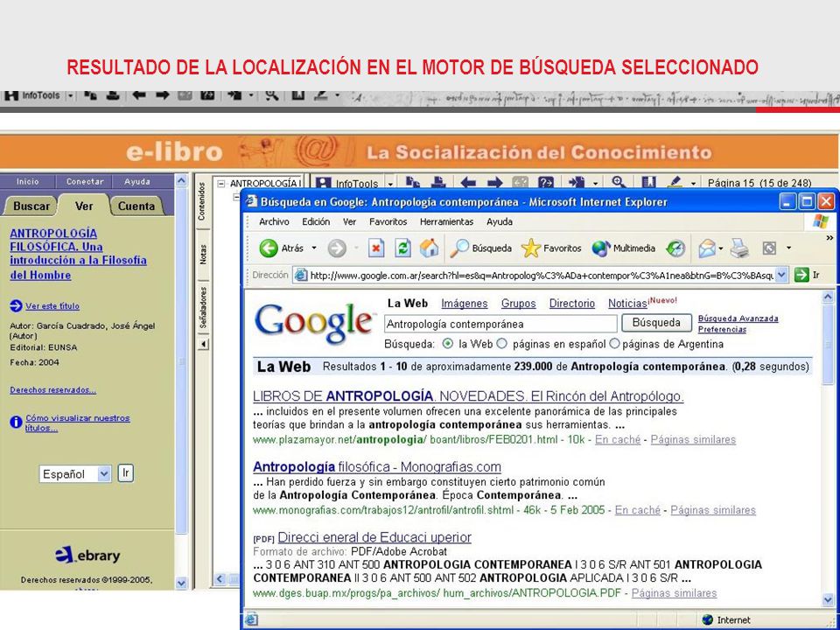Go to previous page with e-libro left arrow
840x630 pixels.
tap(467, 183)
